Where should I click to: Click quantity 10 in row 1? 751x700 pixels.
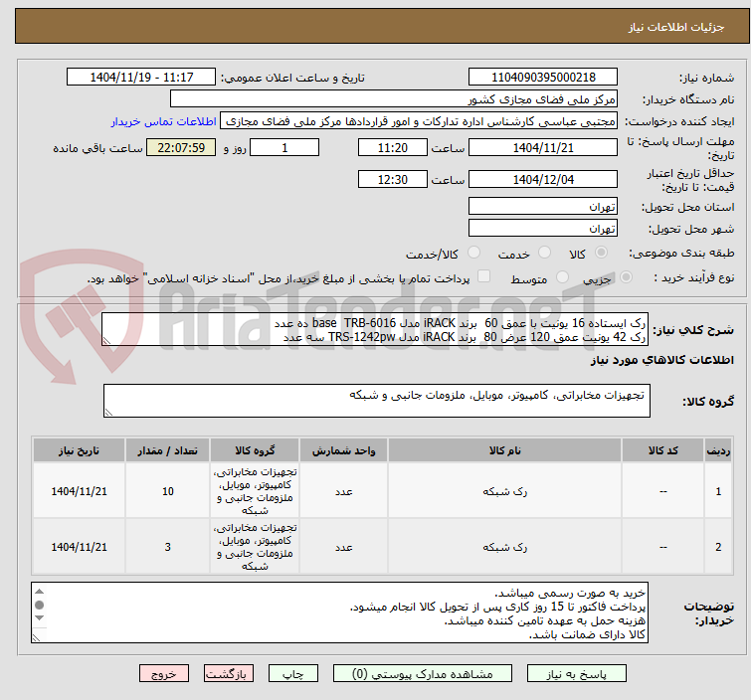168,491
